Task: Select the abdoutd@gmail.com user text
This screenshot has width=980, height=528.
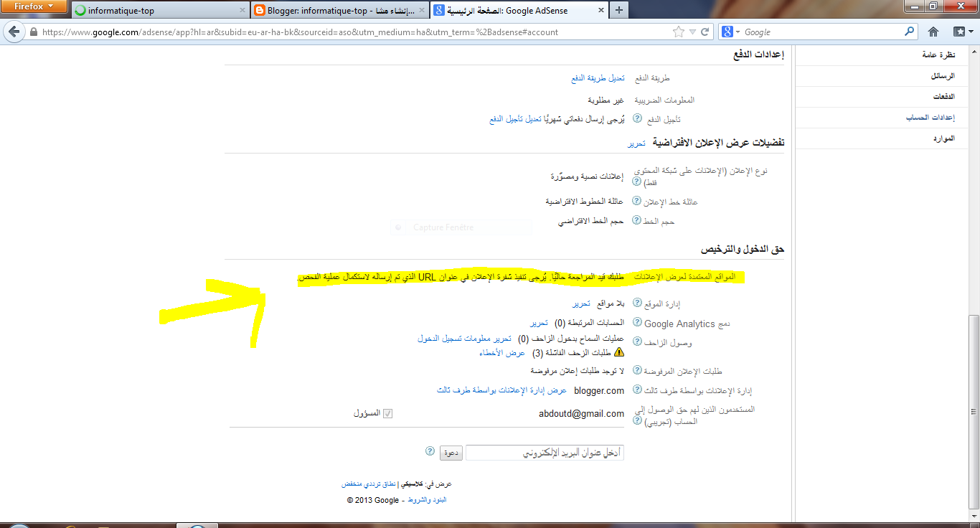Action: pyautogui.click(x=582, y=414)
